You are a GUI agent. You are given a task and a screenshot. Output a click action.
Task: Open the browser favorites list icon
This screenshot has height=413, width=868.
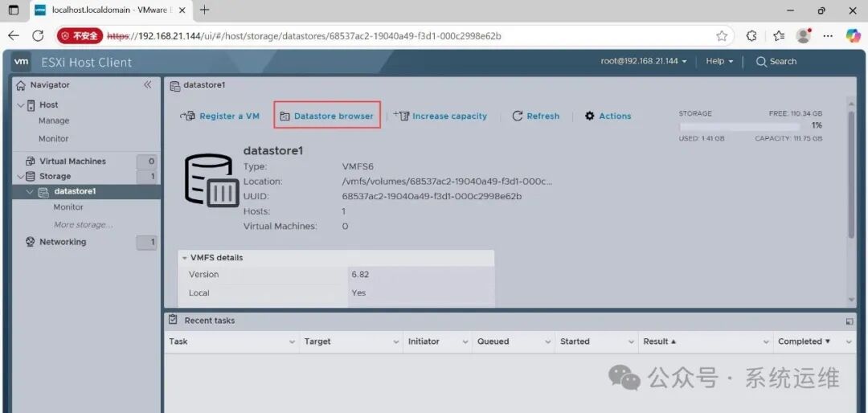779,36
